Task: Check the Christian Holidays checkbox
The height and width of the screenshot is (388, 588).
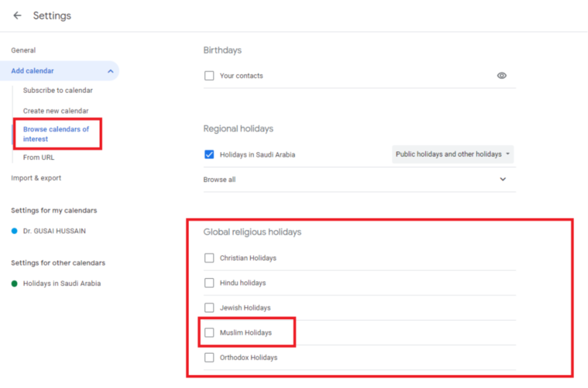Action: [x=209, y=258]
